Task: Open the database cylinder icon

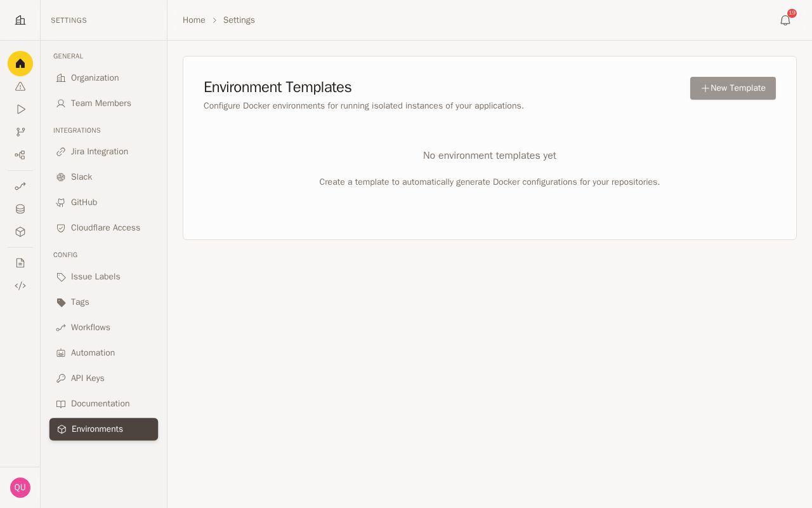Action: pos(20,209)
